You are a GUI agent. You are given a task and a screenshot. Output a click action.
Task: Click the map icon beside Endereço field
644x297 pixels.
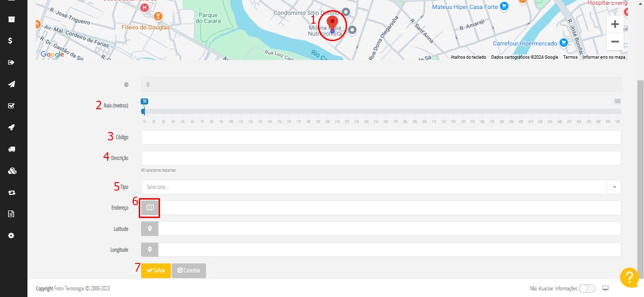150,208
